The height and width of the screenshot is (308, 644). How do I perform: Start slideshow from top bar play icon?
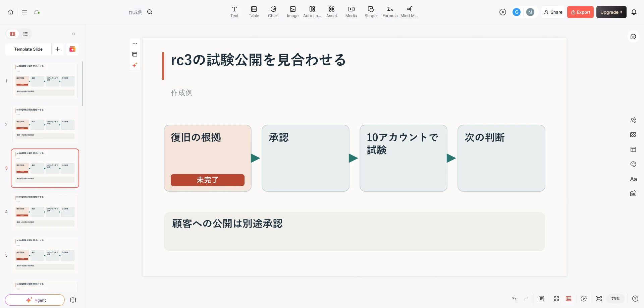coord(503,12)
